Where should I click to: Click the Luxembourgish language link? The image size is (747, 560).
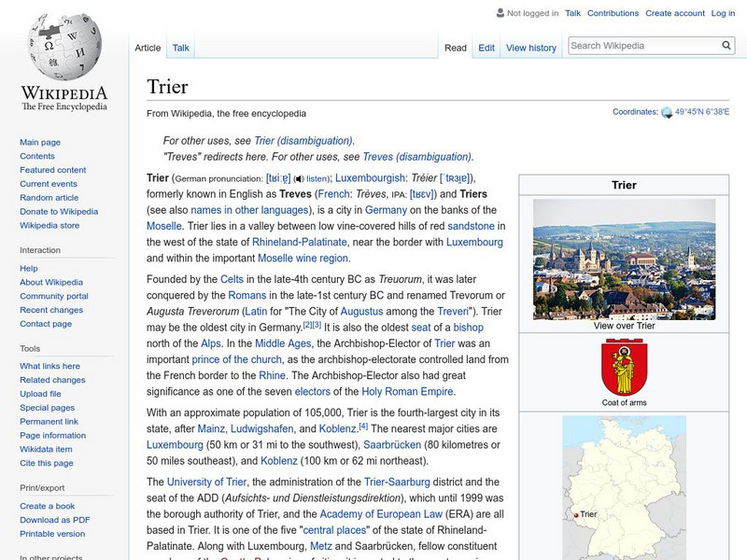[x=370, y=178]
